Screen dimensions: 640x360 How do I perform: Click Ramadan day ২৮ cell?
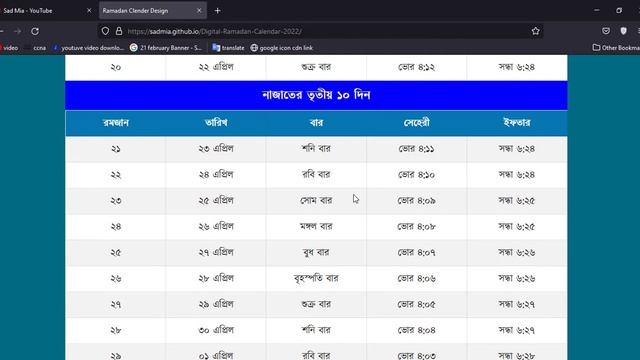[x=116, y=330]
